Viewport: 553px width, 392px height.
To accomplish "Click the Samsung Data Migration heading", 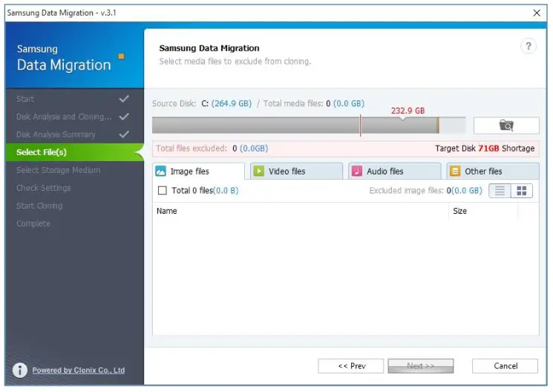I will point(209,48).
